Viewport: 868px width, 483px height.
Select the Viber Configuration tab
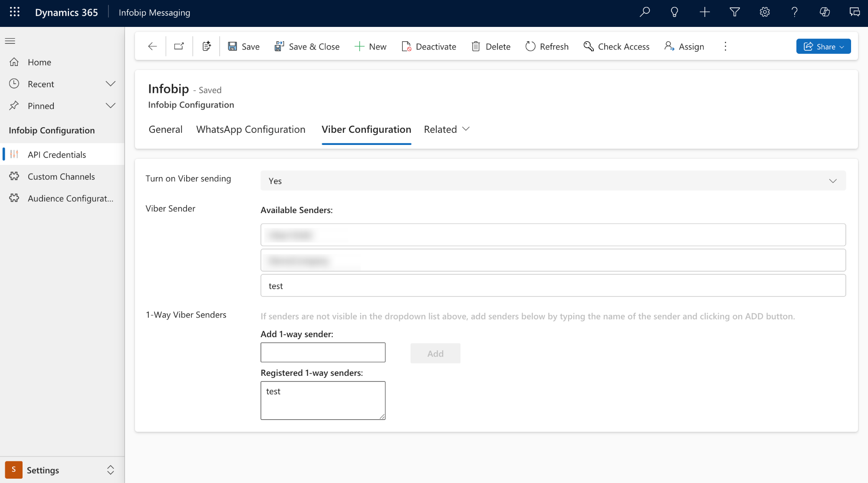point(366,129)
